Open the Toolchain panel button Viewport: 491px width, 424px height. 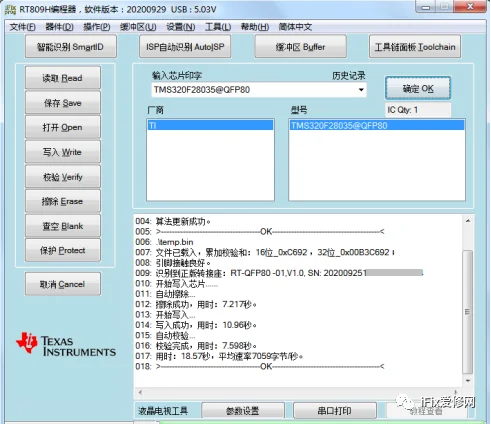[x=415, y=47]
